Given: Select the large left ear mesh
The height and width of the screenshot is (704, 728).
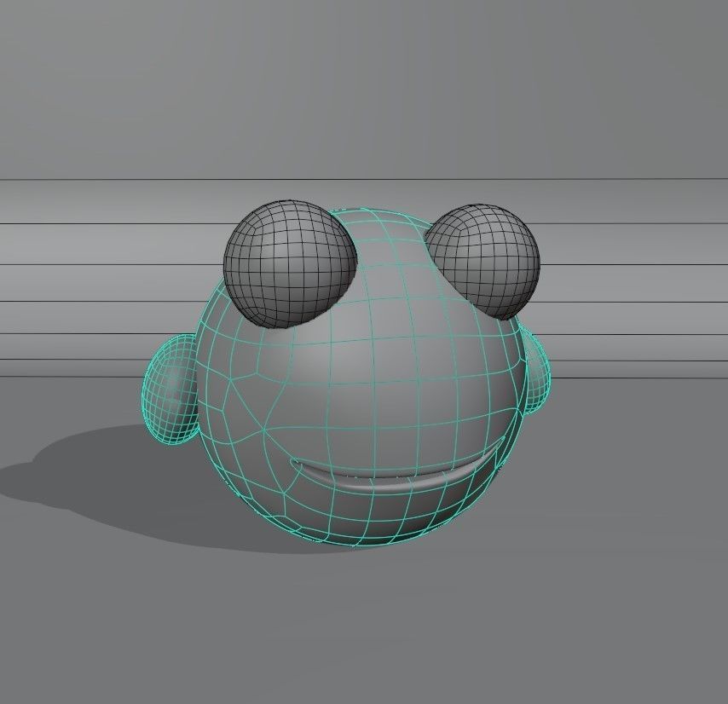Looking at the screenshot, I should (170, 389).
